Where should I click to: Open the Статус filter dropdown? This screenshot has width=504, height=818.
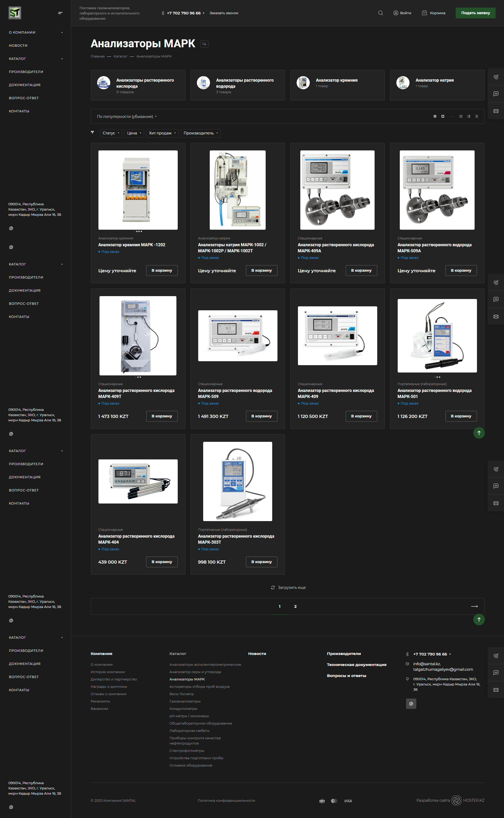(x=111, y=133)
